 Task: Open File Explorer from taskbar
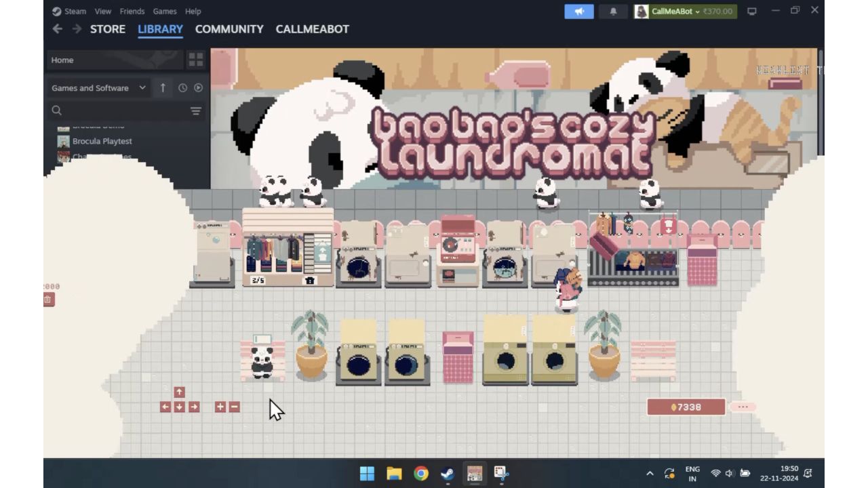coord(395,473)
